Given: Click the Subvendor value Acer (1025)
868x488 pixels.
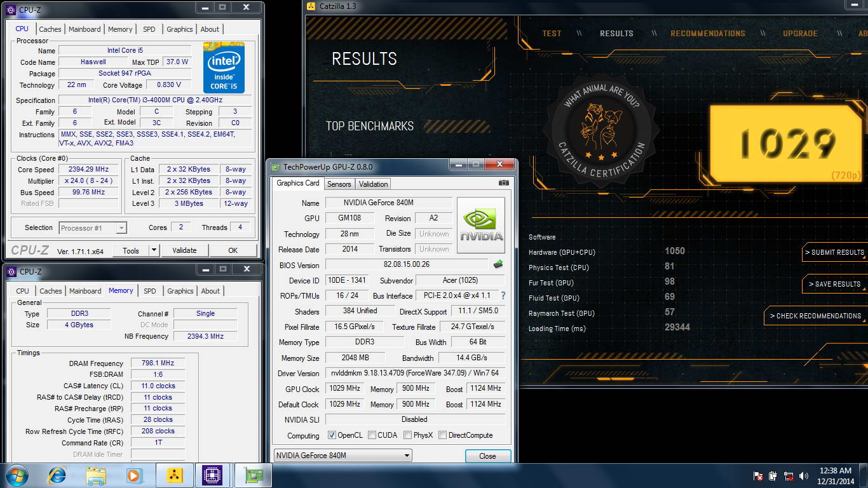Looking at the screenshot, I should (x=460, y=280).
